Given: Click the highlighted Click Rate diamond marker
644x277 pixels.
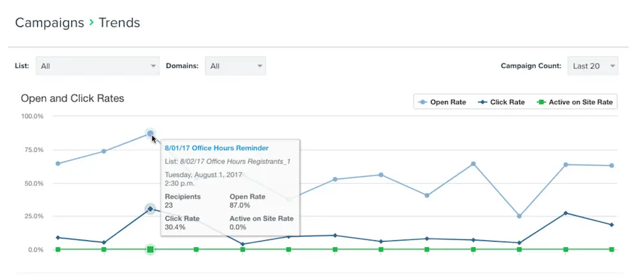Looking at the screenshot, I should tap(150, 209).
